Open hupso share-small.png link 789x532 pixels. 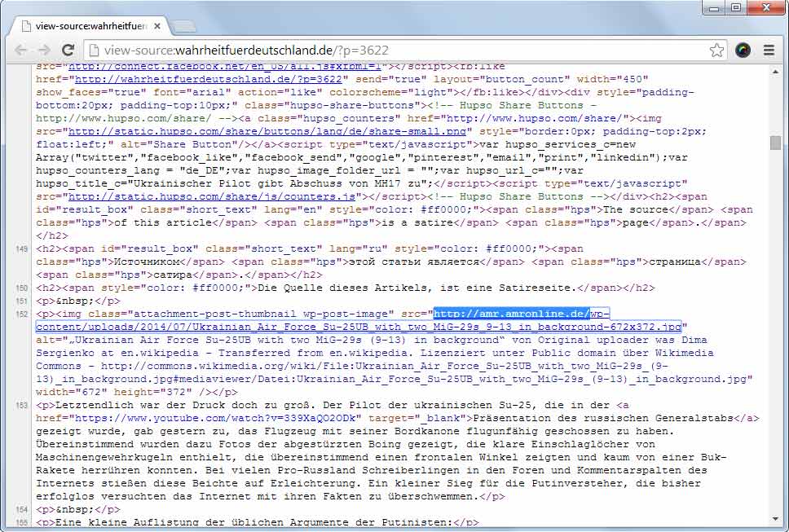[x=267, y=131]
